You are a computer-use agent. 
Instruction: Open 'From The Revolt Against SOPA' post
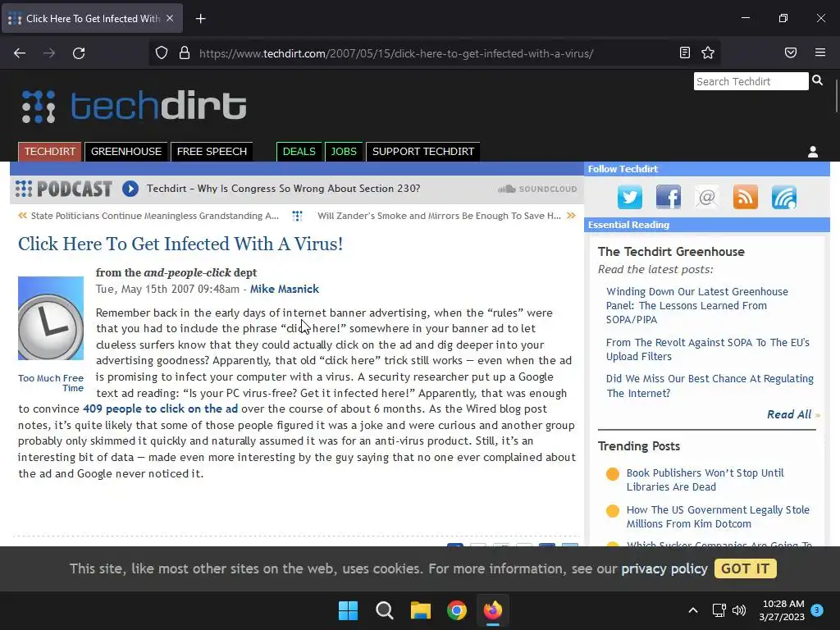708,349
